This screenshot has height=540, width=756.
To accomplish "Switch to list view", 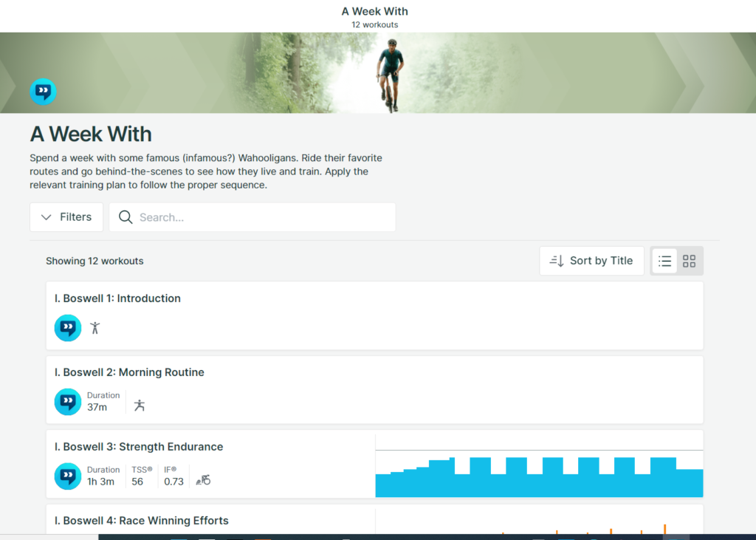I will (x=664, y=261).
